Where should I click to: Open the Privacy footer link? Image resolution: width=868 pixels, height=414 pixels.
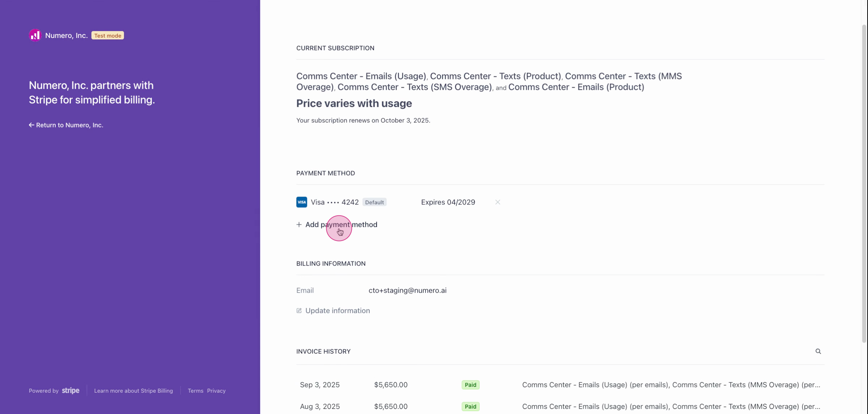click(x=216, y=391)
